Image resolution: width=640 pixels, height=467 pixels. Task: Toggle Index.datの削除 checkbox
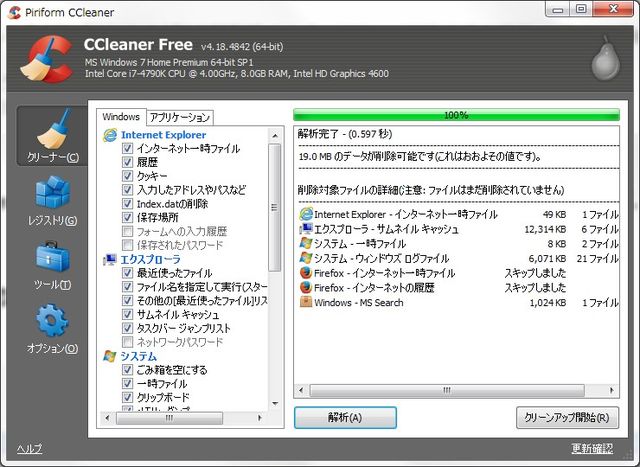pyautogui.click(x=127, y=204)
